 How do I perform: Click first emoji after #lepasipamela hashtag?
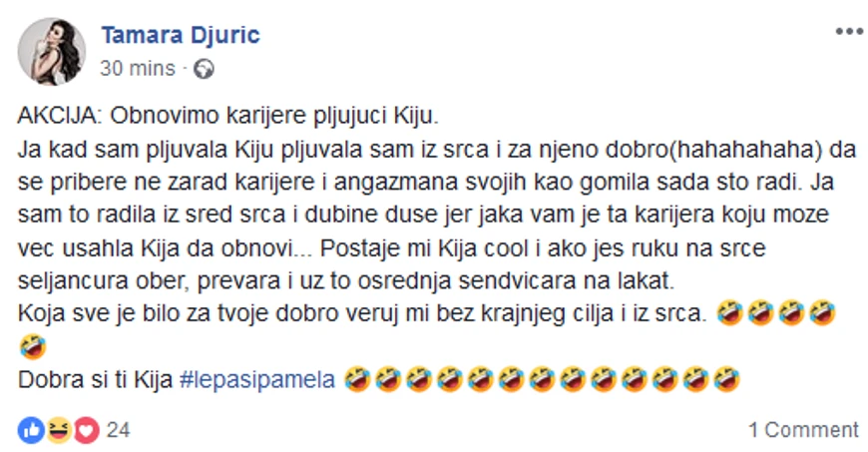point(357,380)
